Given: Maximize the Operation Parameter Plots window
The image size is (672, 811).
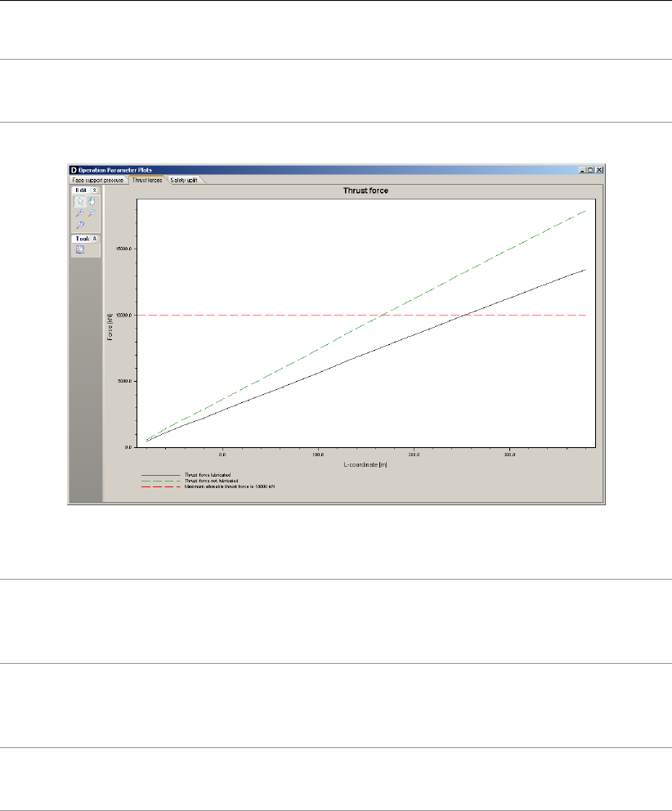Looking at the screenshot, I should pos(590,170).
